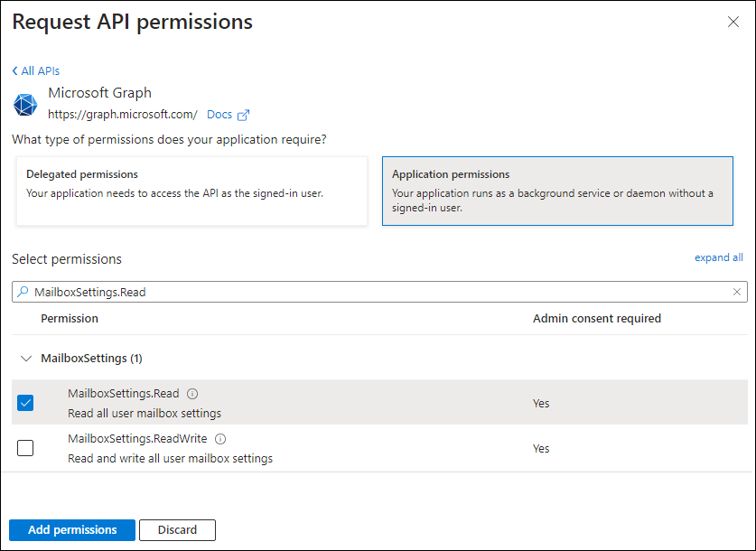Go back to All APIs

(36, 70)
